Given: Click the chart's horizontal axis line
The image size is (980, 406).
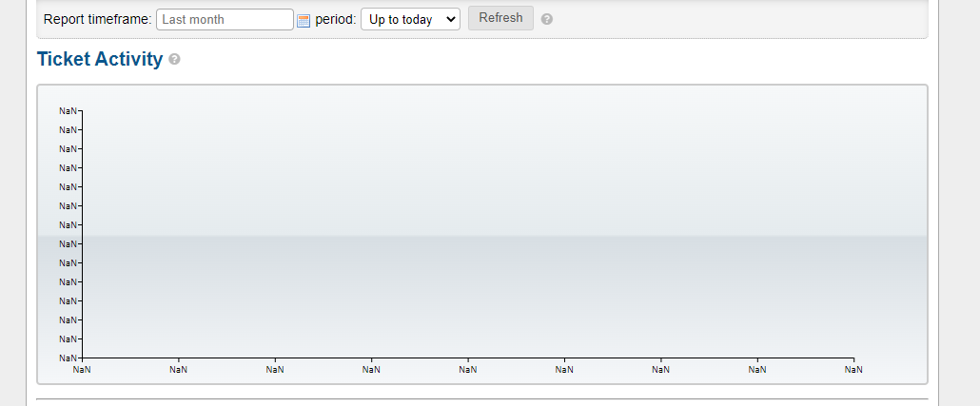Looking at the screenshot, I should 466,358.
